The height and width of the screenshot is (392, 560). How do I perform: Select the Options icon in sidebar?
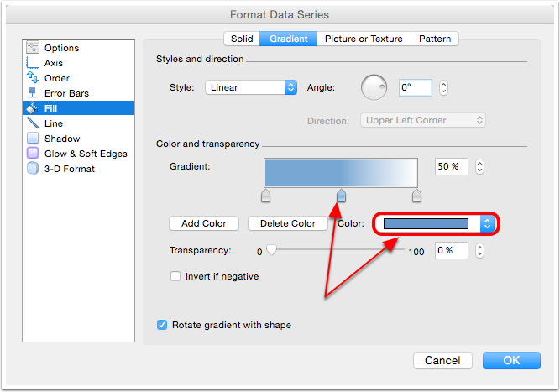click(x=33, y=48)
